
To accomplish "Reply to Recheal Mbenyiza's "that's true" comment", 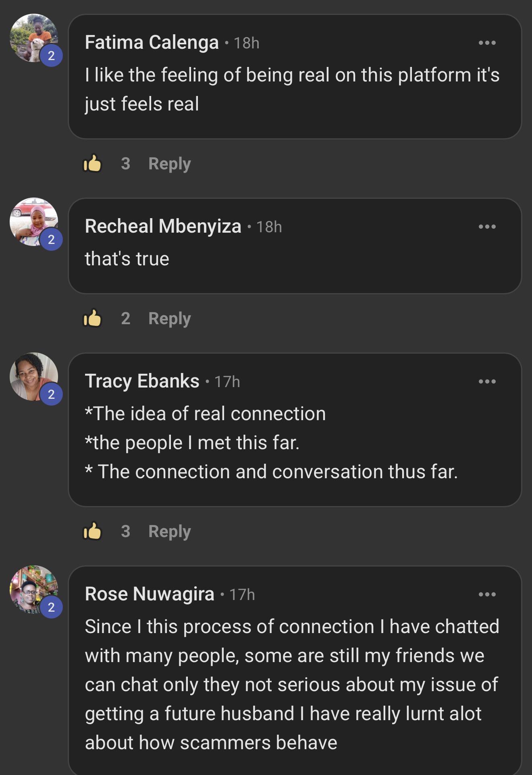I will point(170,319).
